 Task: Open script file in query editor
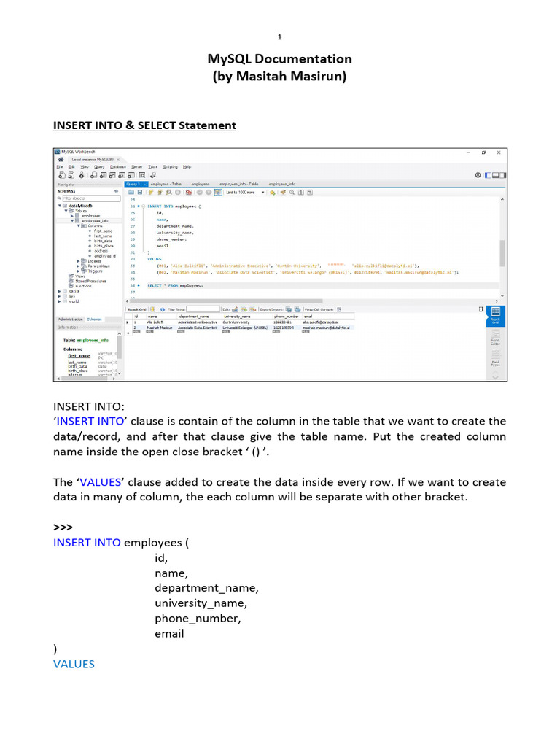click(131, 193)
